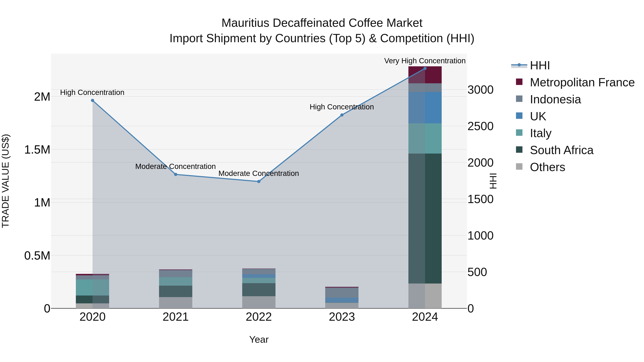Viewport: 644px width, 362px height.
Task: Toggle HHI line in the legend
Action: pyautogui.click(x=531, y=65)
